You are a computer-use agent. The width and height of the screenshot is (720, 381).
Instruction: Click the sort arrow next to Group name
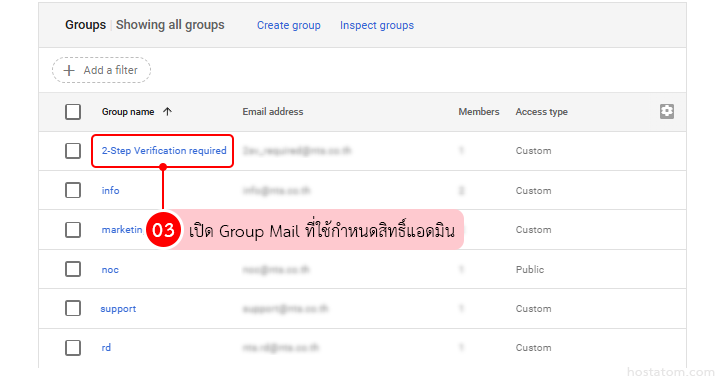tap(168, 112)
